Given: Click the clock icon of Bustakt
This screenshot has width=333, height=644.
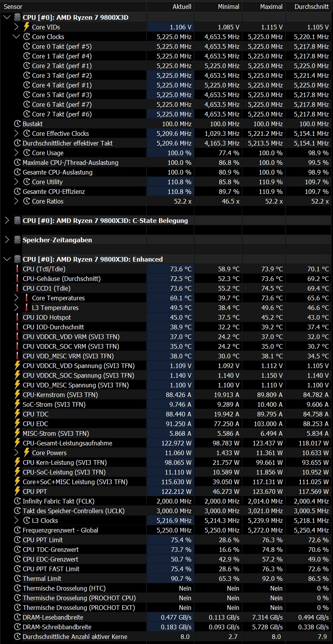Looking at the screenshot, I should click(17, 124).
